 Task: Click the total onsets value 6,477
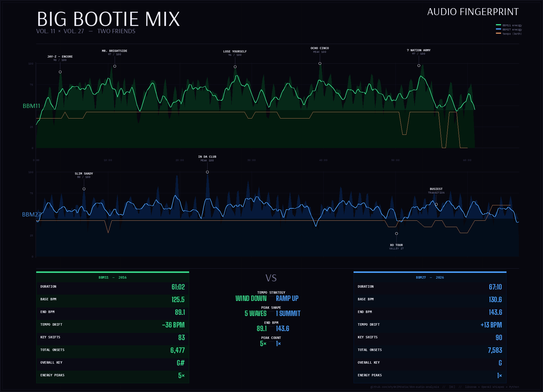click(x=178, y=350)
